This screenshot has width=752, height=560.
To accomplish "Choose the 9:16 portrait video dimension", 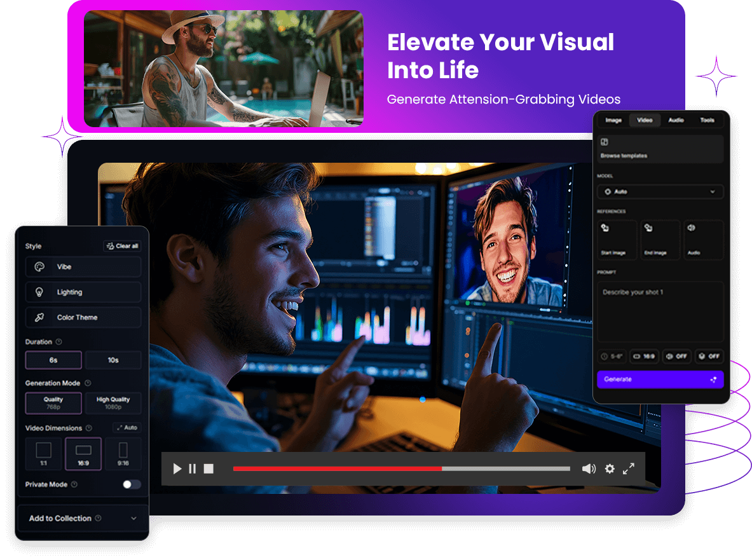I will tap(123, 454).
